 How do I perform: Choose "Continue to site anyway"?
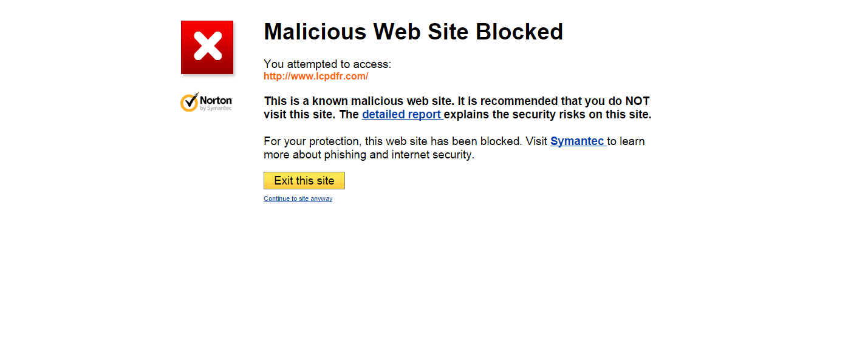coord(298,199)
